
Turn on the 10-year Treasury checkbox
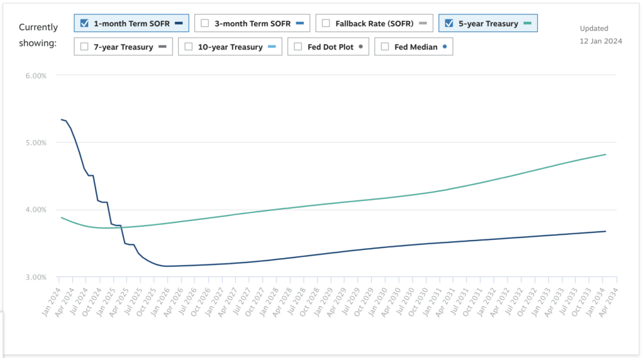(189, 46)
